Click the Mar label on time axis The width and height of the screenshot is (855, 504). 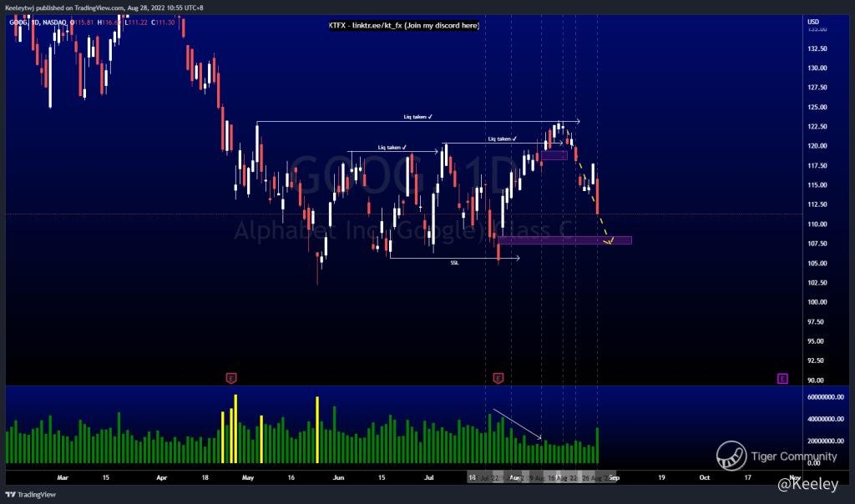pyautogui.click(x=63, y=477)
